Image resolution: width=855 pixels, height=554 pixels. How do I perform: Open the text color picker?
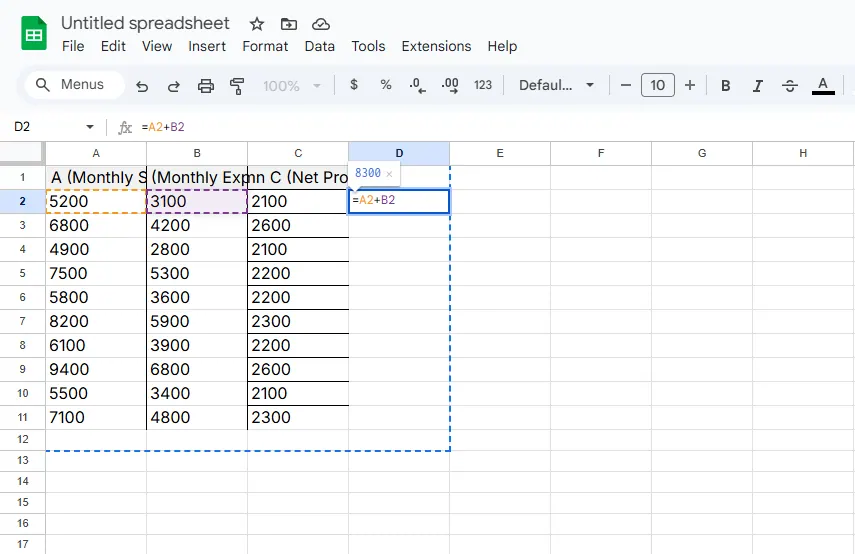[823, 86]
